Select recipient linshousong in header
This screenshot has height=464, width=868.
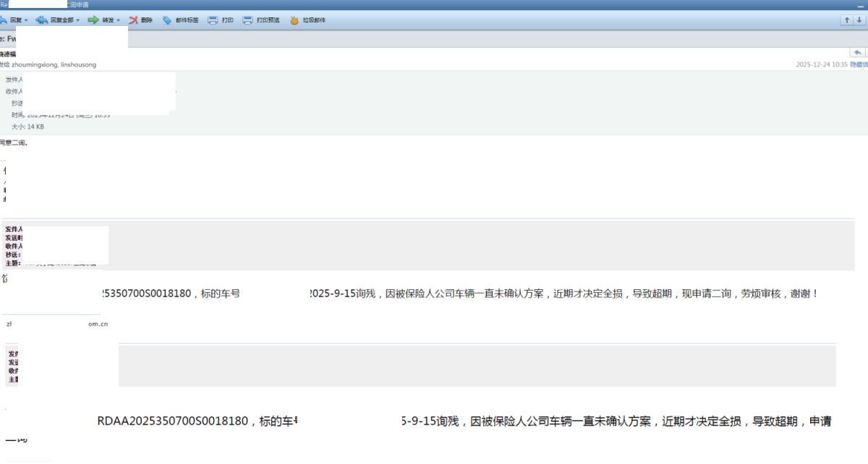pyautogui.click(x=78, y=64)
